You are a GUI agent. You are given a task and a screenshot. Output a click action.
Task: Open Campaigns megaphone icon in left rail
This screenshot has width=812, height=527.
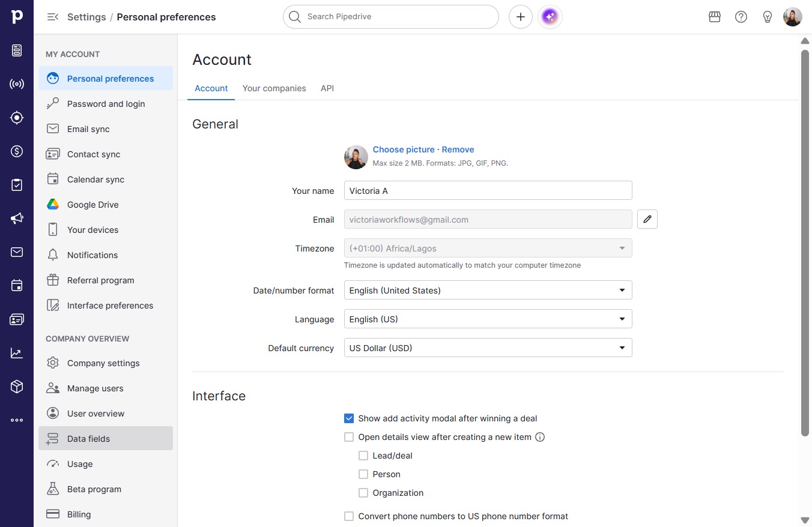17,218
